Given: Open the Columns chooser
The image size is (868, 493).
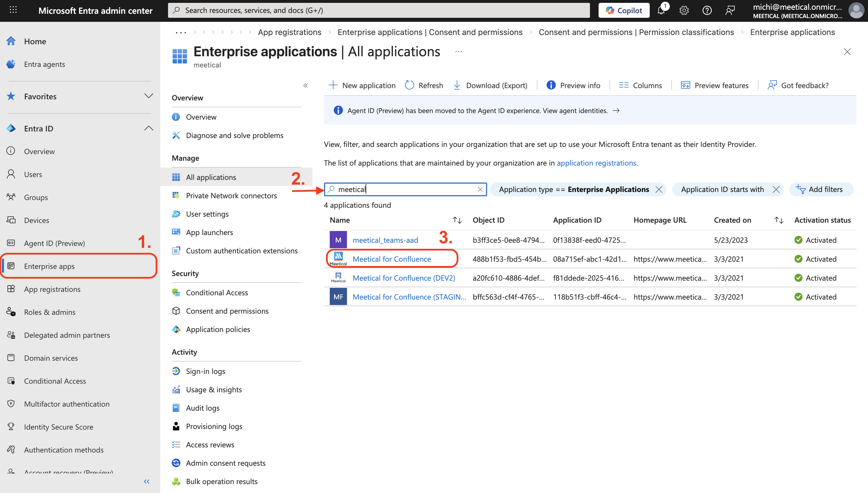Looking at the screenshot, I should point(640,85).
